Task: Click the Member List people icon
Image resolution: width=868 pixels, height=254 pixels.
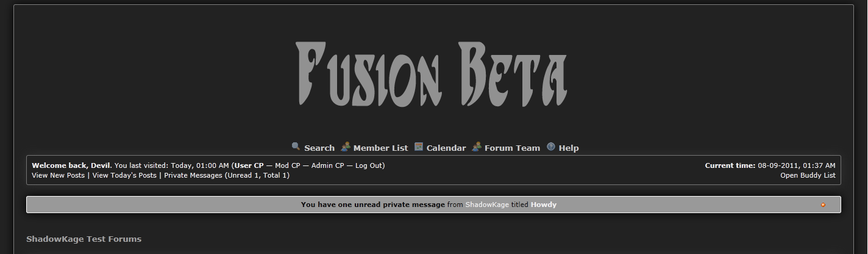Action: (x=346, y=147)
